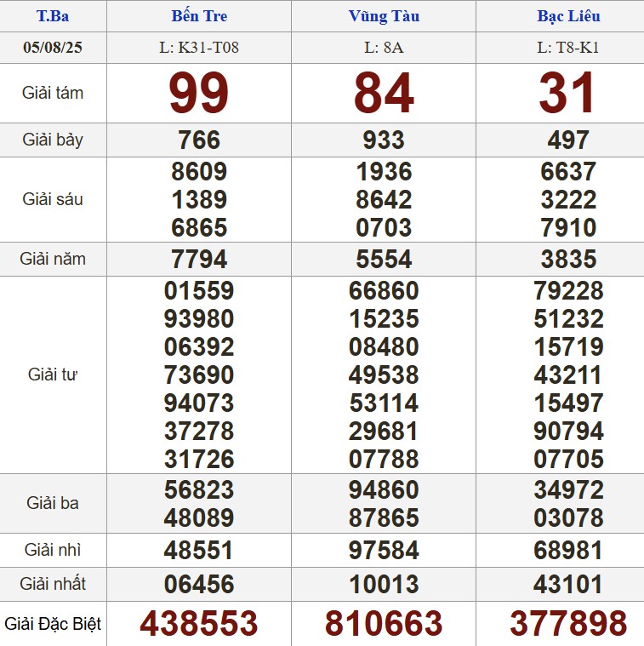Select Bạc Liêu fifth prize 3835
This screenshot has height=646, width=644.
568,259
